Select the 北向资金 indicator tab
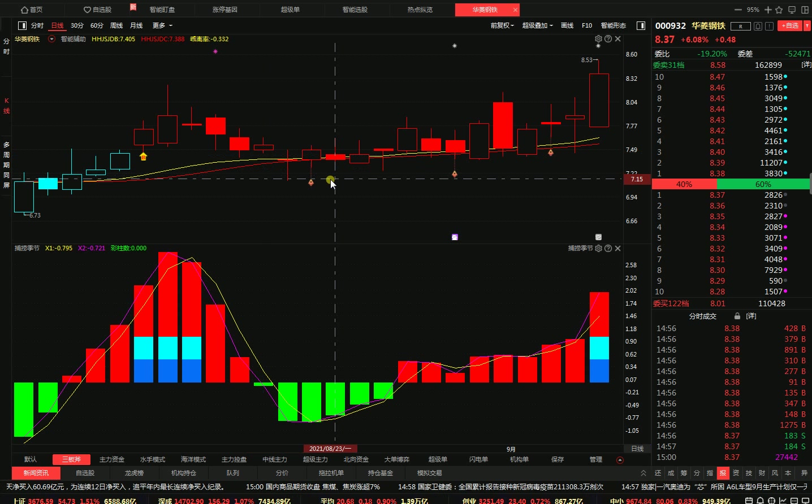 pos(356,459)
